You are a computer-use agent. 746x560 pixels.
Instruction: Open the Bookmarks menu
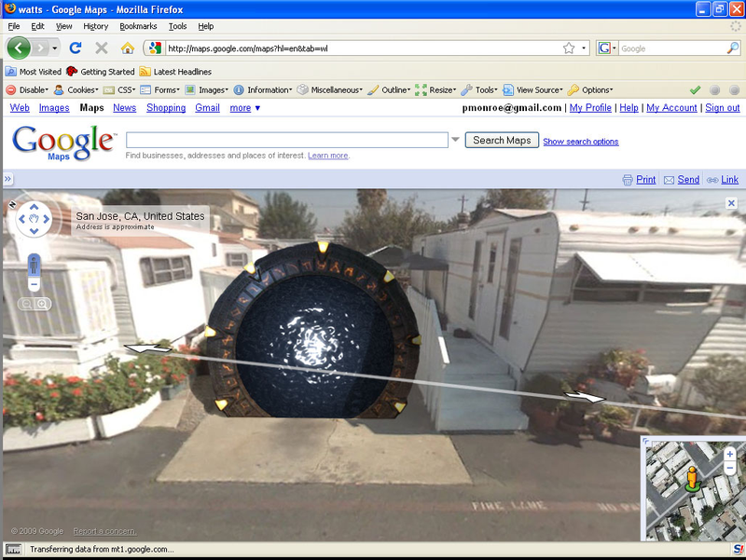138,26
